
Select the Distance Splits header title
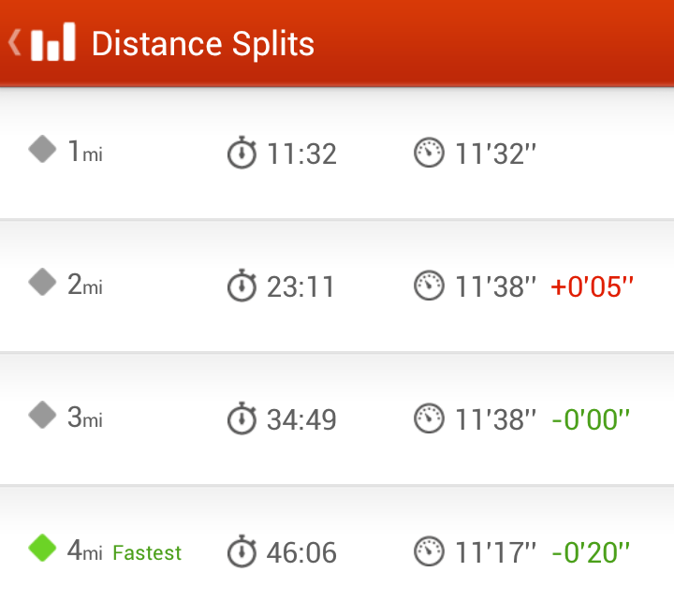(203, 44)
